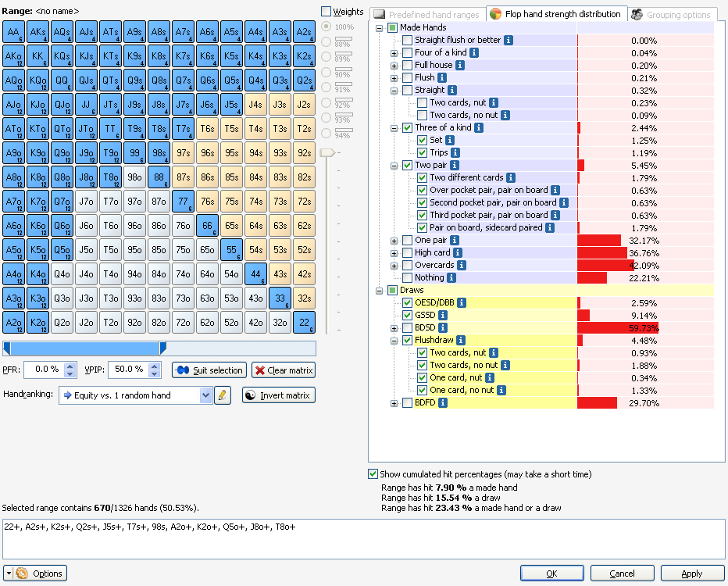The height and width of the screenshot is (586, 728).
Task: Expand the One pair tree node
Action: pyautogui.click(x=393, y=240)
